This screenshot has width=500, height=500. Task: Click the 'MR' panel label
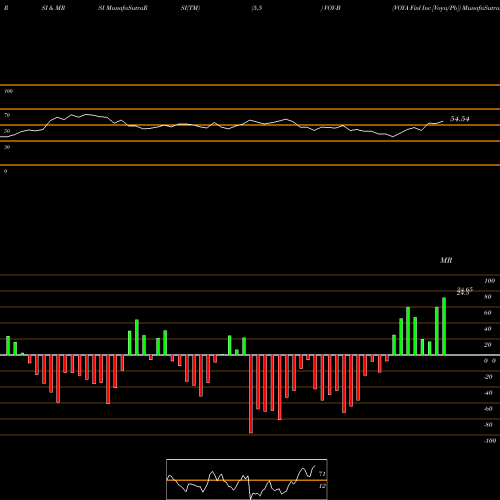pyautogui.click(x=446, y=260)
